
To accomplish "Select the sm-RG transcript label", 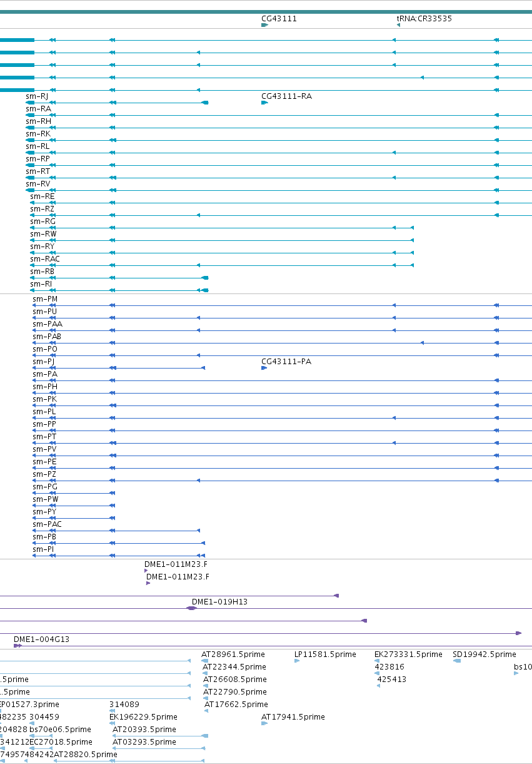I will click(x=43, y=222).
